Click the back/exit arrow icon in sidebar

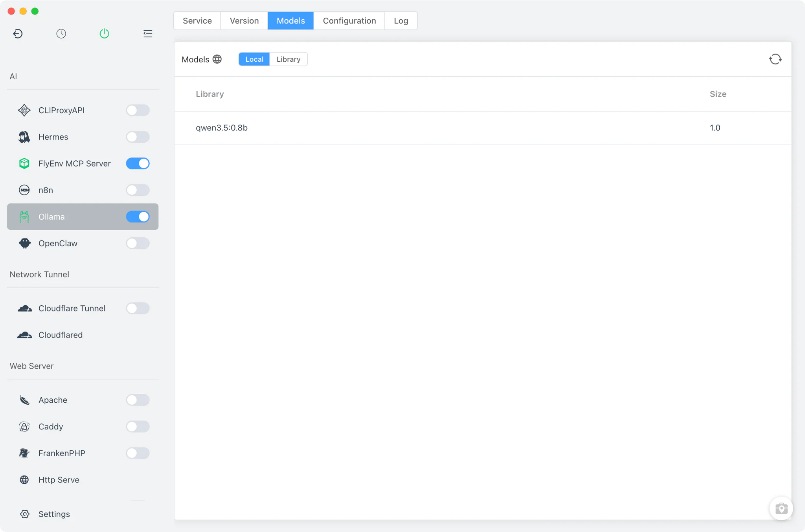(x=18, y=34)
